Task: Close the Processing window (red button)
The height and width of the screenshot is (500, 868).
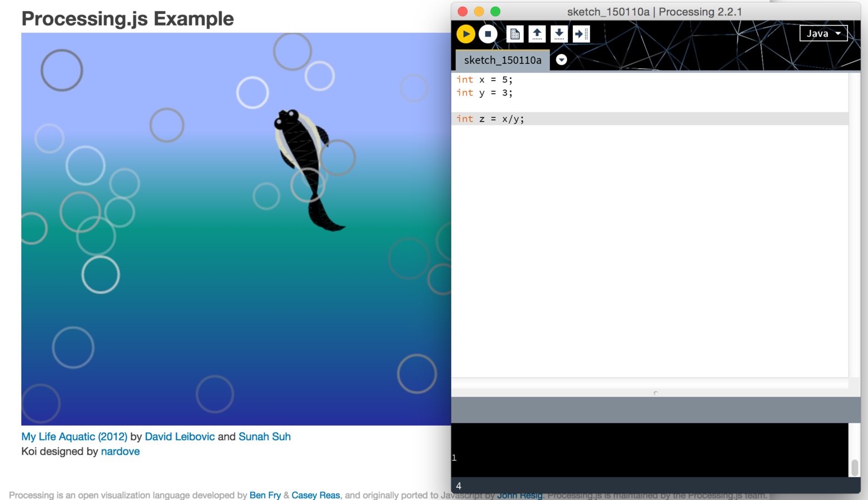Action: [463, 11]
